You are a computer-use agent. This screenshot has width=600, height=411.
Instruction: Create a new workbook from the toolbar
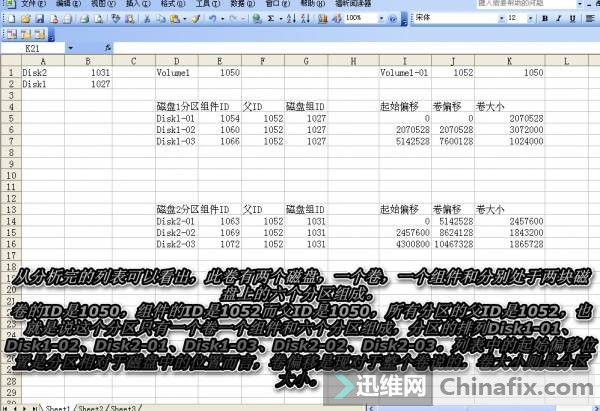pyautogui.click(x=11, y=18)
